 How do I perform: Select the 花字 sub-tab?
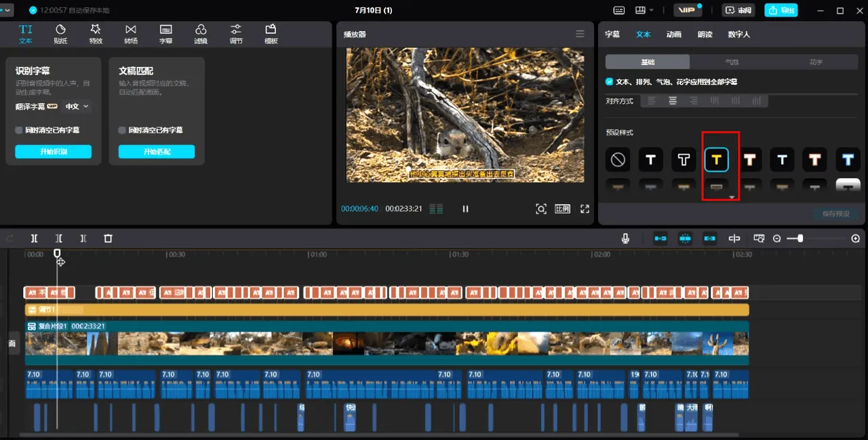tap(816, 62)
